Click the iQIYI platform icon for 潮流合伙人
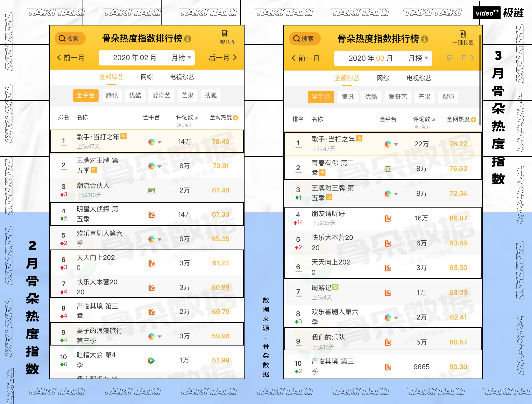Screen dimensions: 532x404 tap(151, 191)
